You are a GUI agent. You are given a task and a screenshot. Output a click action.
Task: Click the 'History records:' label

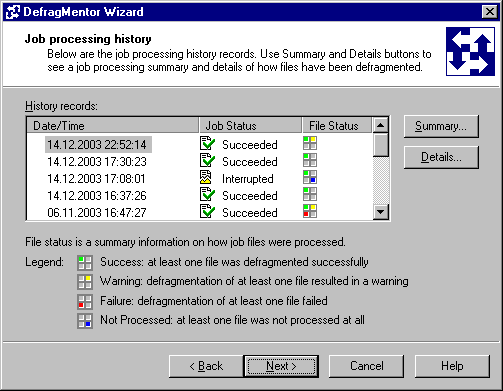point(61,106)
